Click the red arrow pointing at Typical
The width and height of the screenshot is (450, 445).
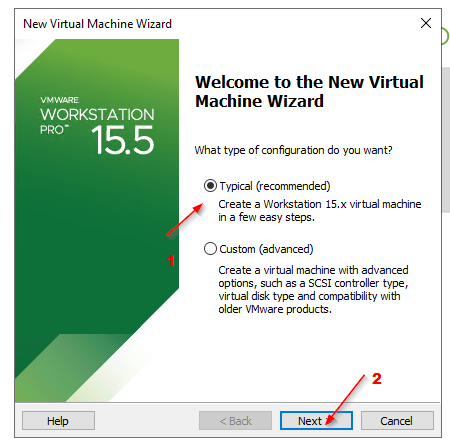click(184, 220)
